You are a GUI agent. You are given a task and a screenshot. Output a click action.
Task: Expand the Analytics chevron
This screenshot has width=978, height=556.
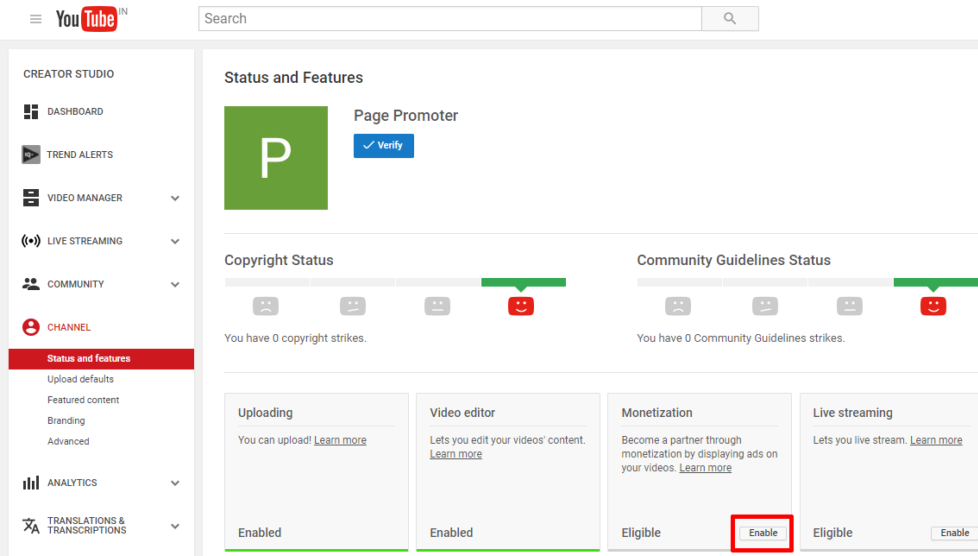coord(175,483)
